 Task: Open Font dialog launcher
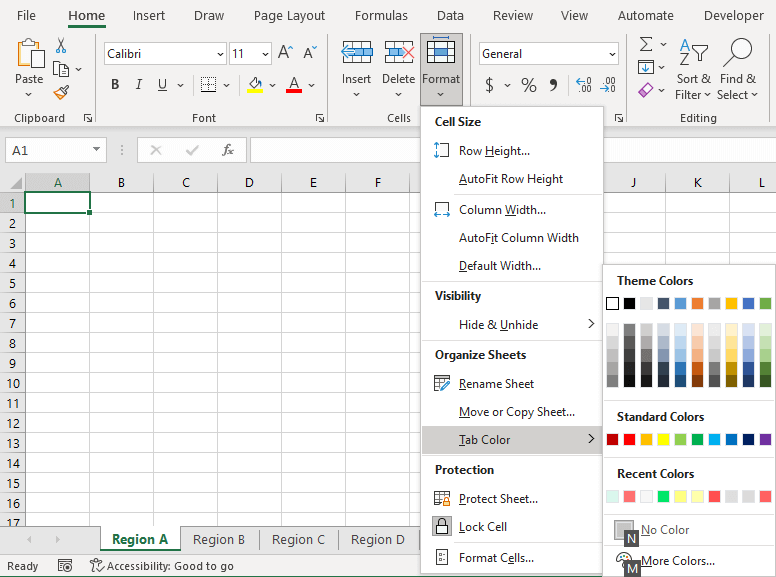tap(320, 118)
